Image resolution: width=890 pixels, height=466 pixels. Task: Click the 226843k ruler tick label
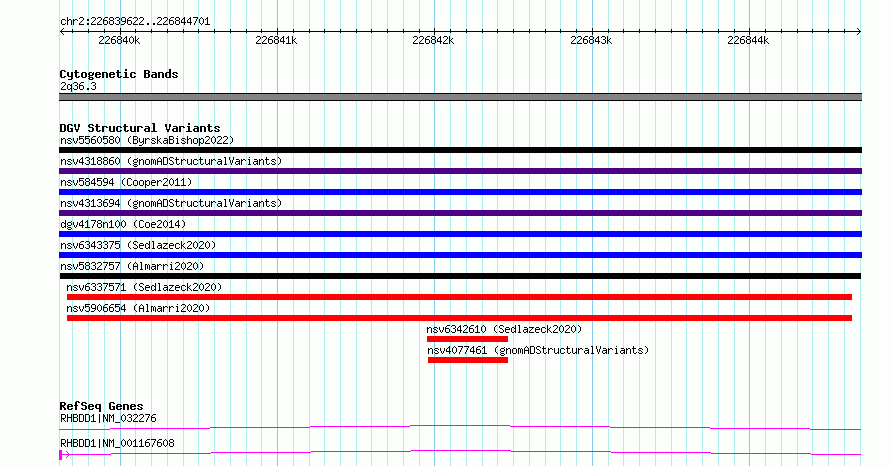click(x=591, y=40)
